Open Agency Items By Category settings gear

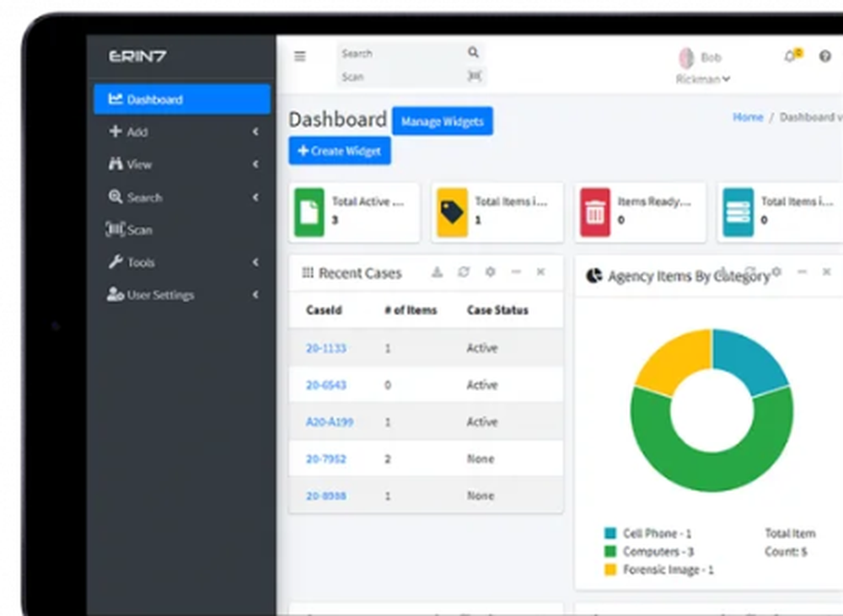(776, 272)
